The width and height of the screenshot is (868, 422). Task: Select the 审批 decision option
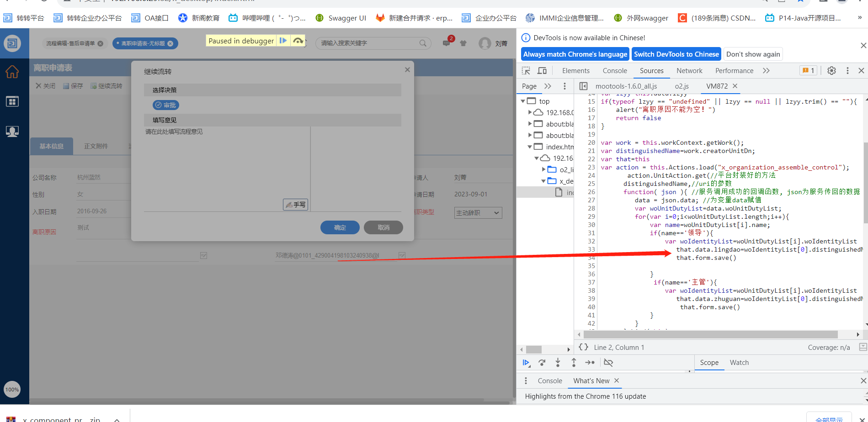165,105
